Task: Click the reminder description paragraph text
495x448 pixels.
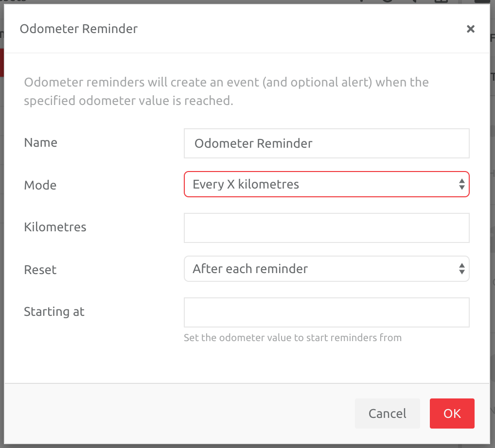Action: pos(226,91)
